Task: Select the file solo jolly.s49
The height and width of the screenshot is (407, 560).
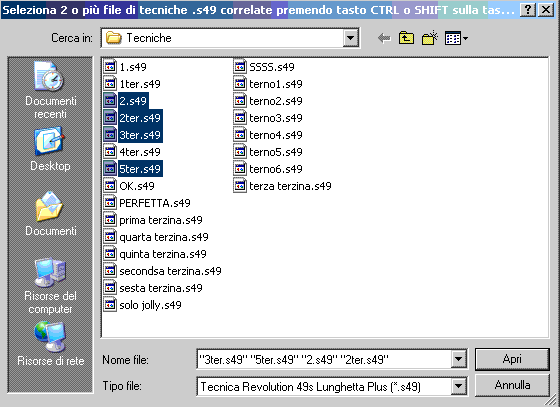Action: (x=143, y=305)
